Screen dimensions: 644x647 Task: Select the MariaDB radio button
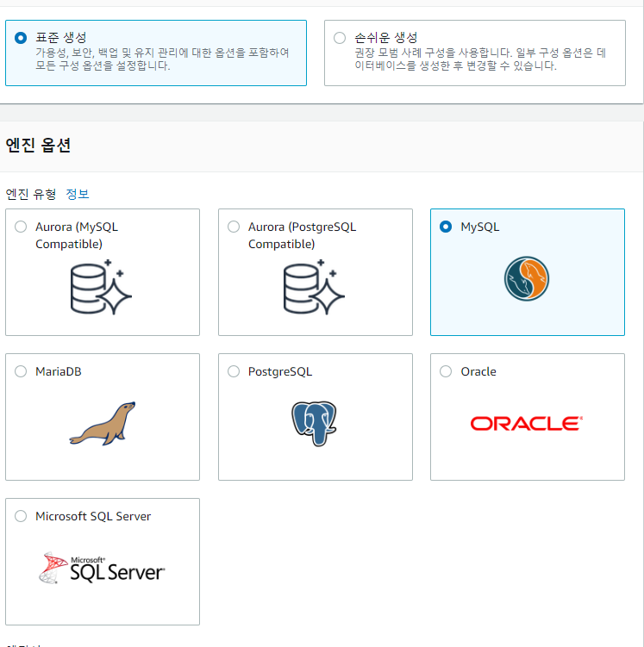(21, 371)
